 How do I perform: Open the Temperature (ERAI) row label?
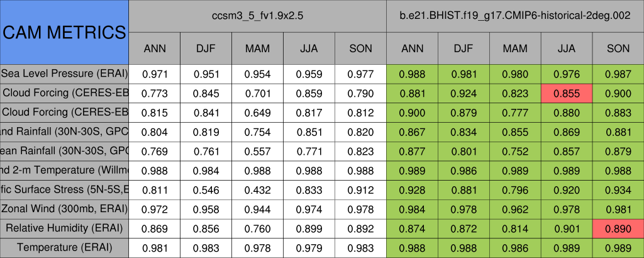pyautogui.click(x=64, y=247)
